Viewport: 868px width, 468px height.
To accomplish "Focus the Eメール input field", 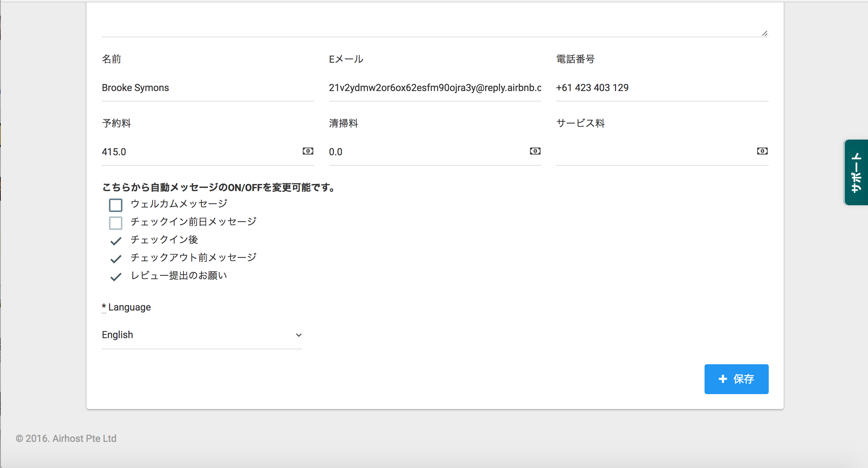I will click(x=434, y=88).
